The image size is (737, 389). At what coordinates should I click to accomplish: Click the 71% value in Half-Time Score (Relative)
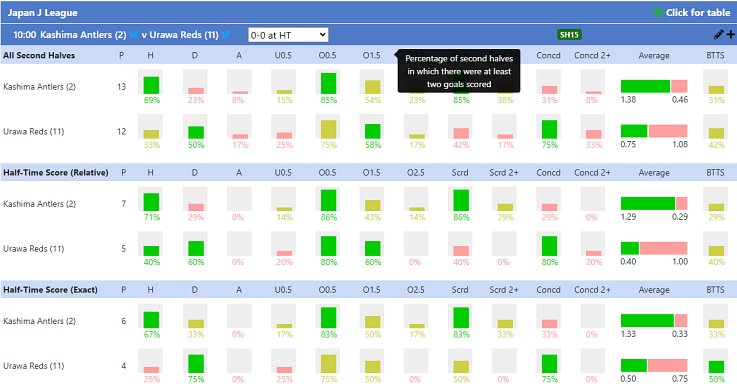coord(152,217)
